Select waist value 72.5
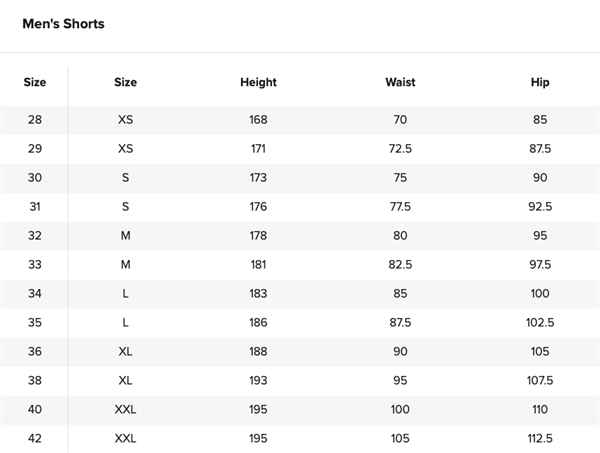Screen dimensions: 600x453 tap(400, 149)
